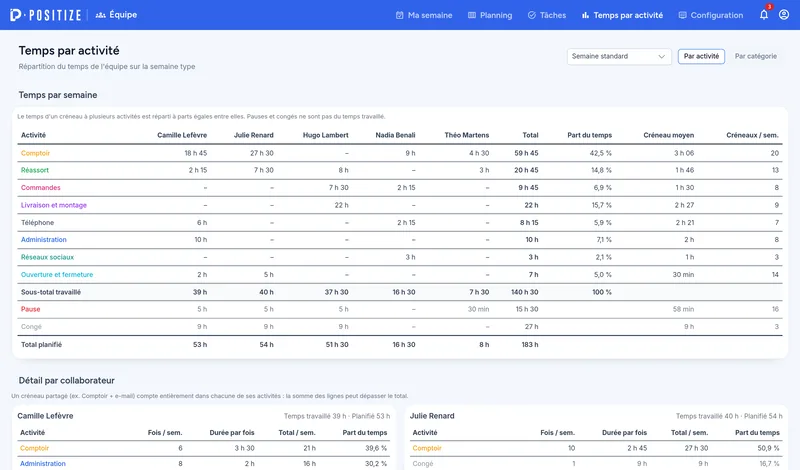Click the Nadia Benali column header
800x470 pixels.
point(395,135)
